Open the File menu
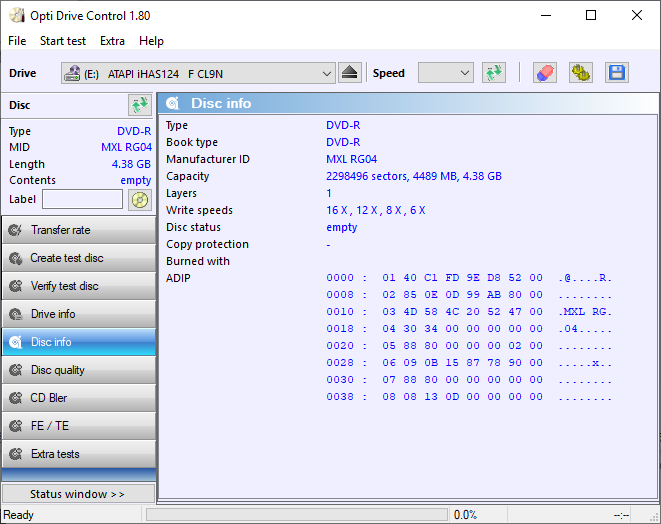The image size is (661, 524). pos(17,41)
